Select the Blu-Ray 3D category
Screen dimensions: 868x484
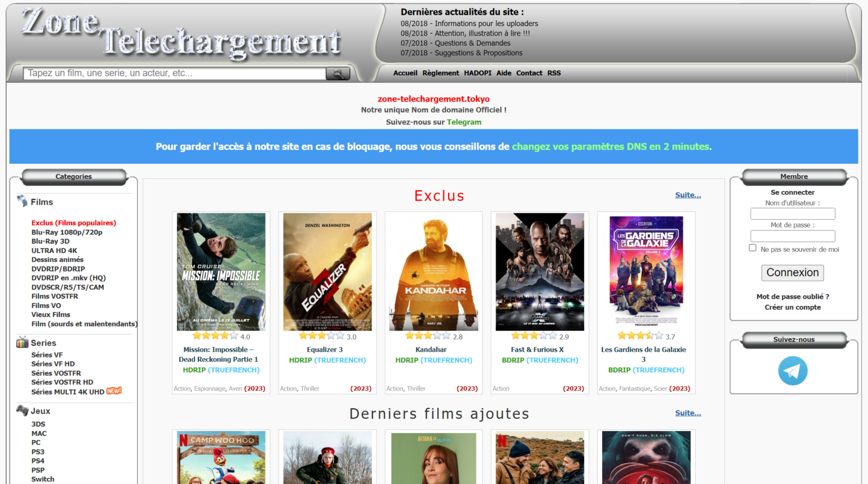50,241
